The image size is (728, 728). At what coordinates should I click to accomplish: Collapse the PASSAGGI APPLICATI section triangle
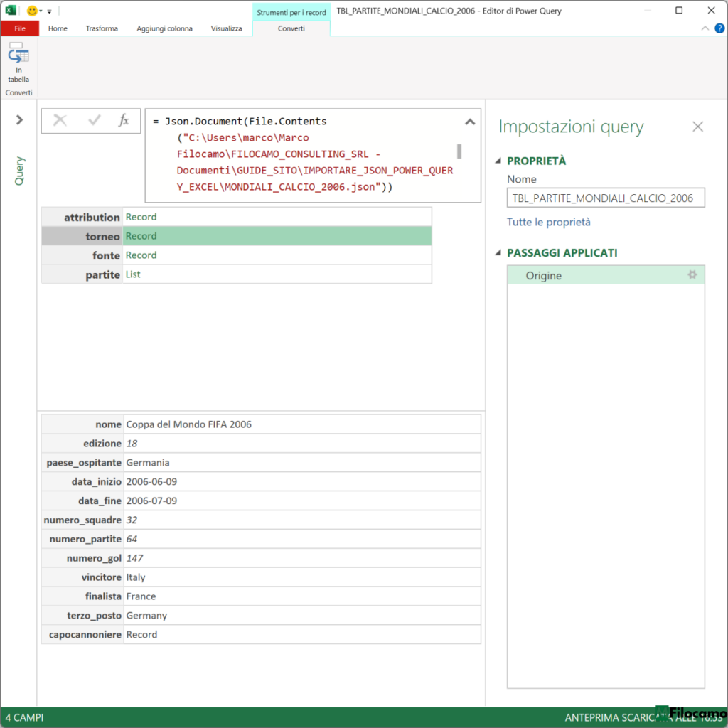coord(498,252)
